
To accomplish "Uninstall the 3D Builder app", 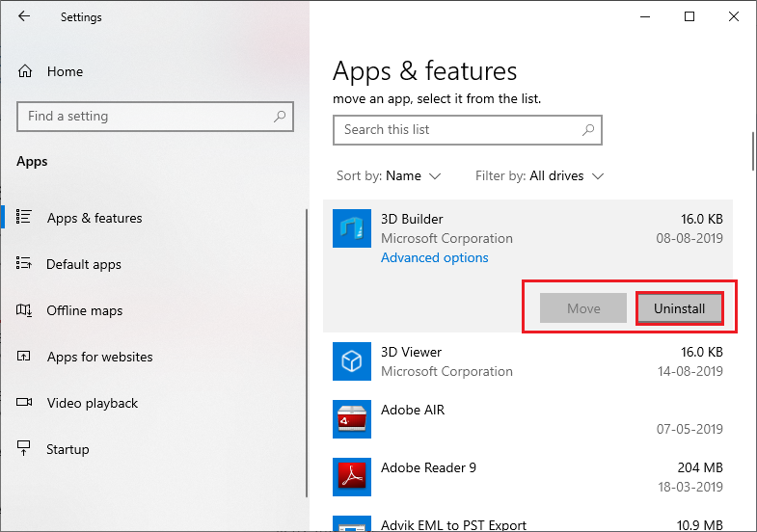I will (679, 308).
